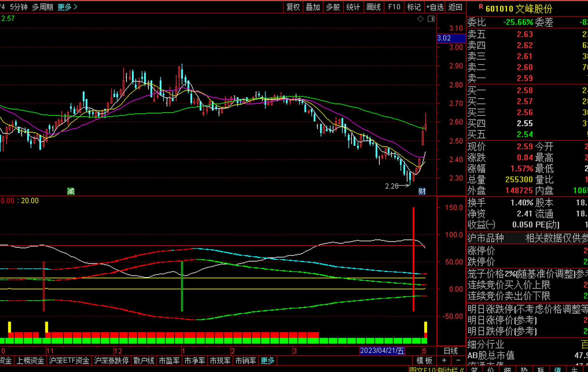The image size is (588, 372).
Task: Click the 标记 mark button
Action: pos(414,7)
